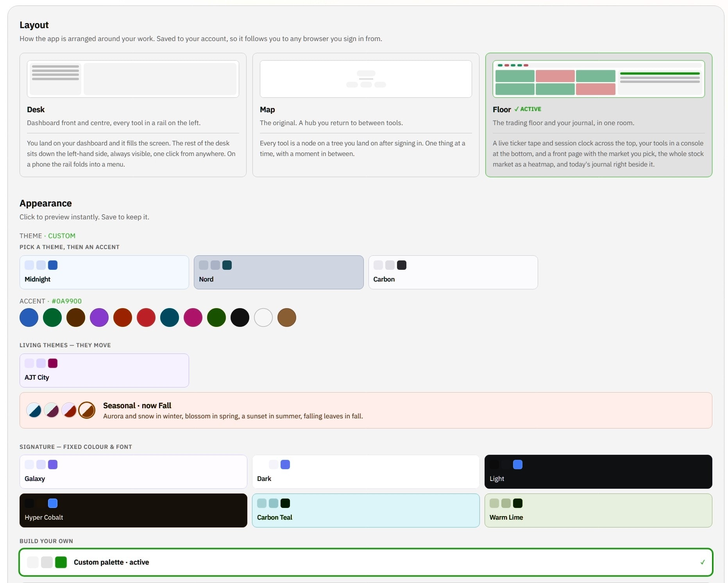The height and width of the screenshot is (583, 728).
Task: Pick the Midnight theme
Action: coord(104,273)
